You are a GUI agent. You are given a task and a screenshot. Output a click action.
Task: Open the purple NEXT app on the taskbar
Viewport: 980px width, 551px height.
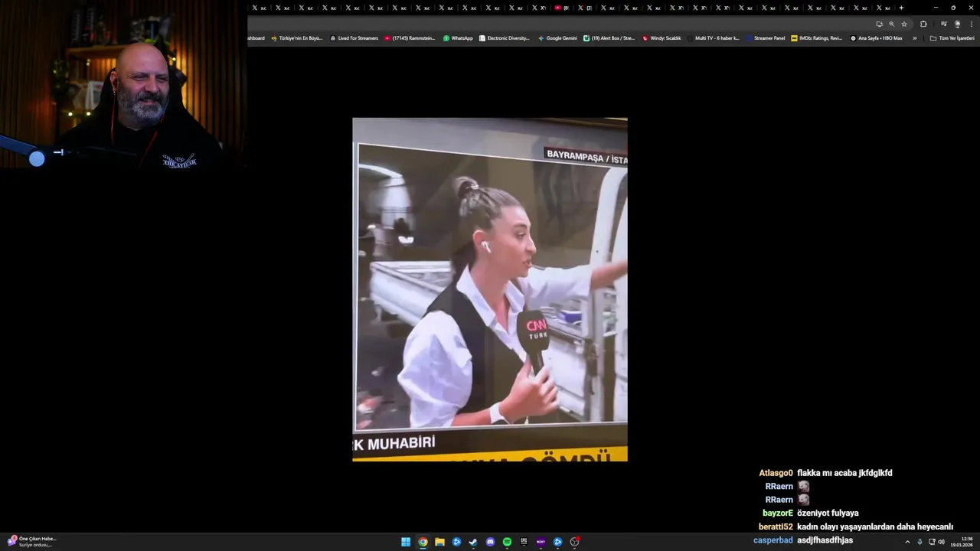click(541, 542)
